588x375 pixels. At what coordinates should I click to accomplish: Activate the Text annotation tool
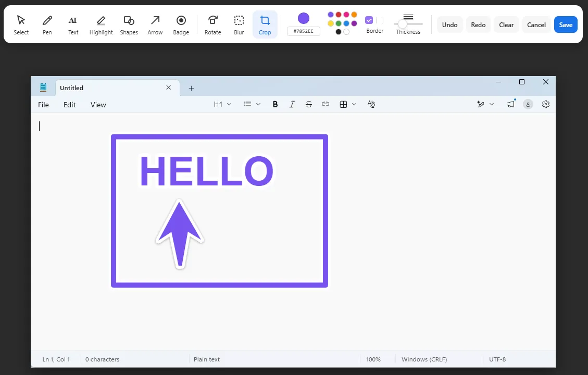[x=73, y=25]
